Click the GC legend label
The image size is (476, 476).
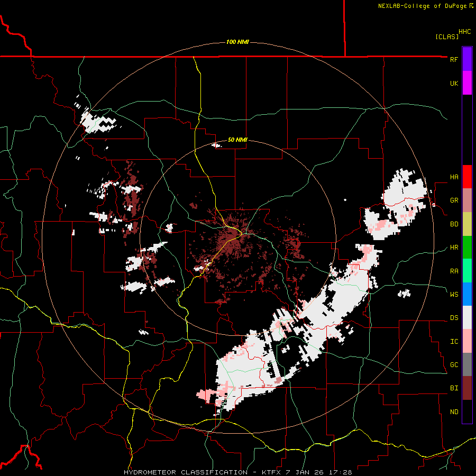[454, 365]
